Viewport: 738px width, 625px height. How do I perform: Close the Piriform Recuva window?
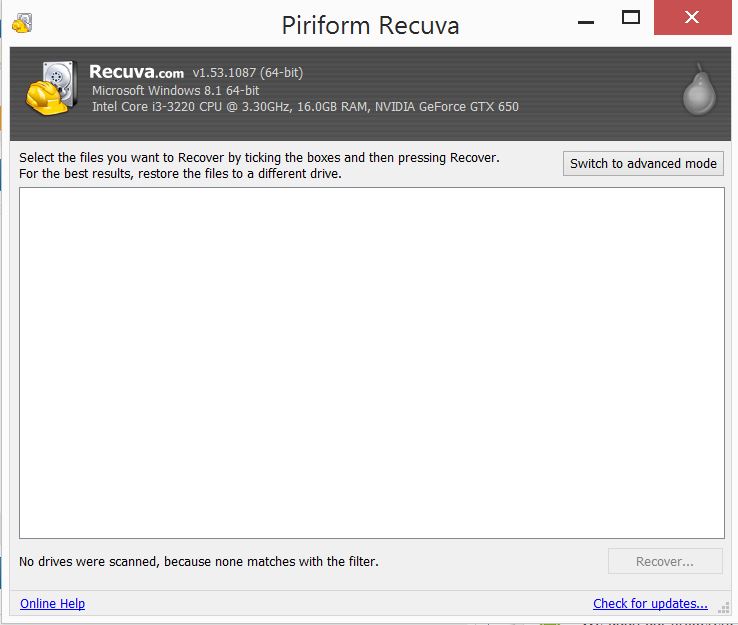point(692,17)
